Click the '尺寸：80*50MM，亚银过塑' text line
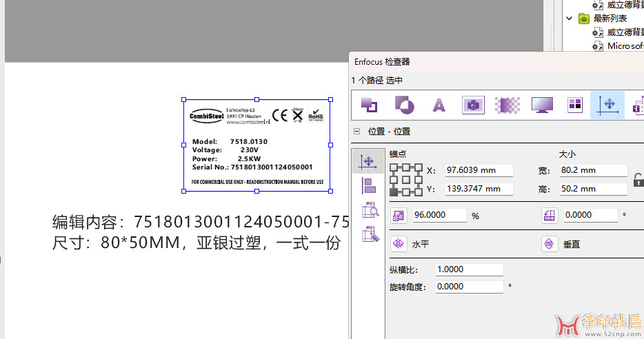 [x=197, y=243]
